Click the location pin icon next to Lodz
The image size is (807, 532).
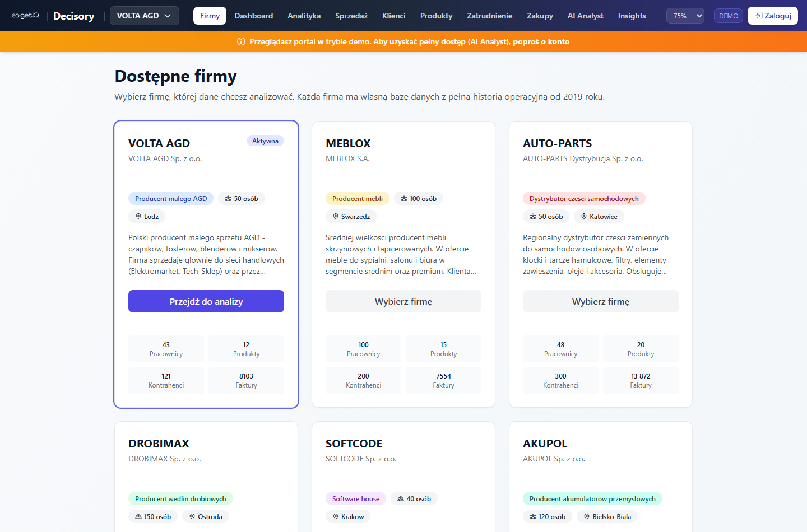pyautogui.click(x=138, y=216)
